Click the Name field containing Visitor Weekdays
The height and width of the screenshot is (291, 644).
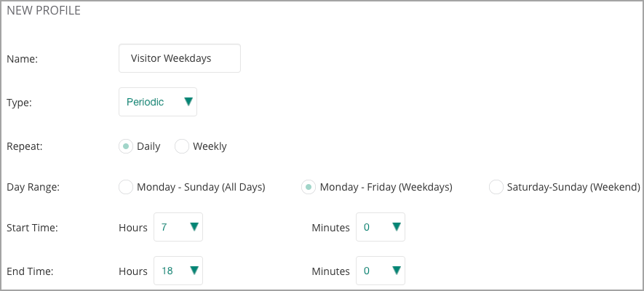(x=180, y=58)
